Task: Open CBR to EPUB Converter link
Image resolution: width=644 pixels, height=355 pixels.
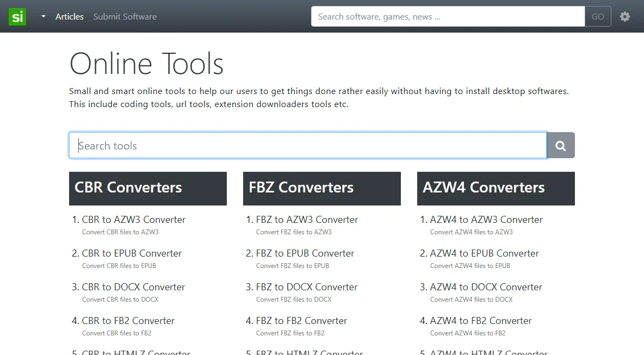Action: 132,253
